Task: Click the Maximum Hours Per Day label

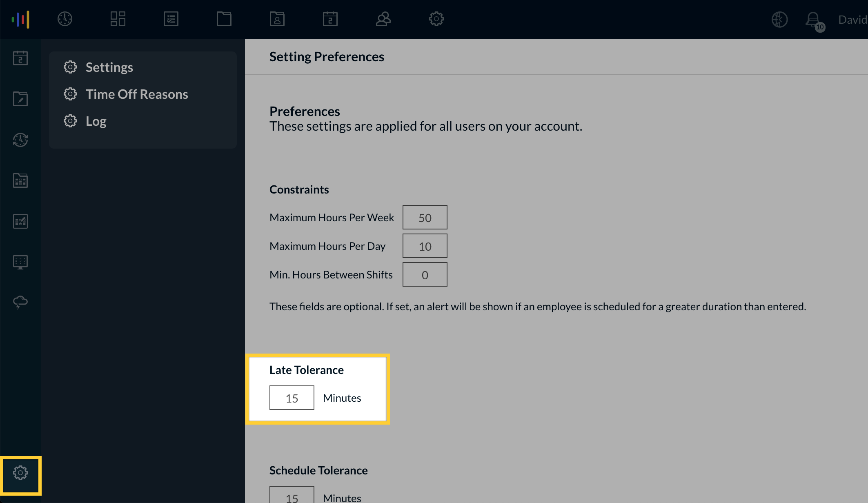Action: pos(327,246)
